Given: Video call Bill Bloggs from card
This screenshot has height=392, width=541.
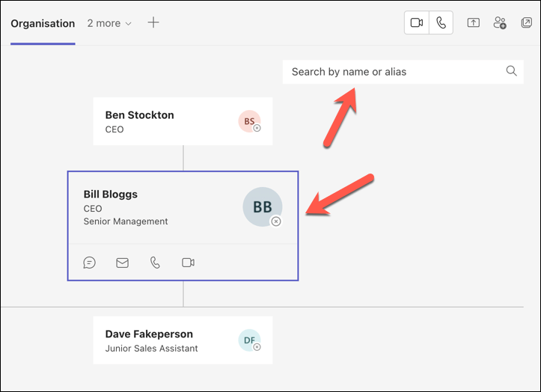Looking at the screenshot, I should point(188,263).
